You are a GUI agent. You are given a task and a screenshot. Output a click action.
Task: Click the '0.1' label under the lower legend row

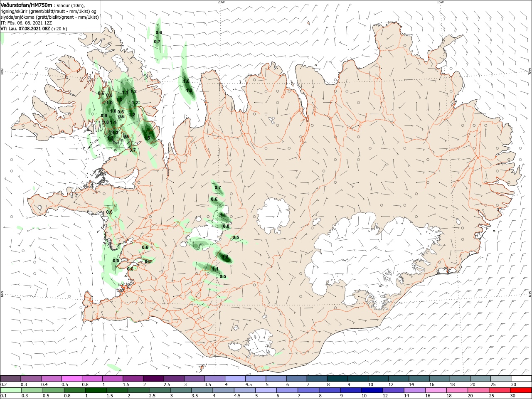pyautogui.click(x=3, y=396)
